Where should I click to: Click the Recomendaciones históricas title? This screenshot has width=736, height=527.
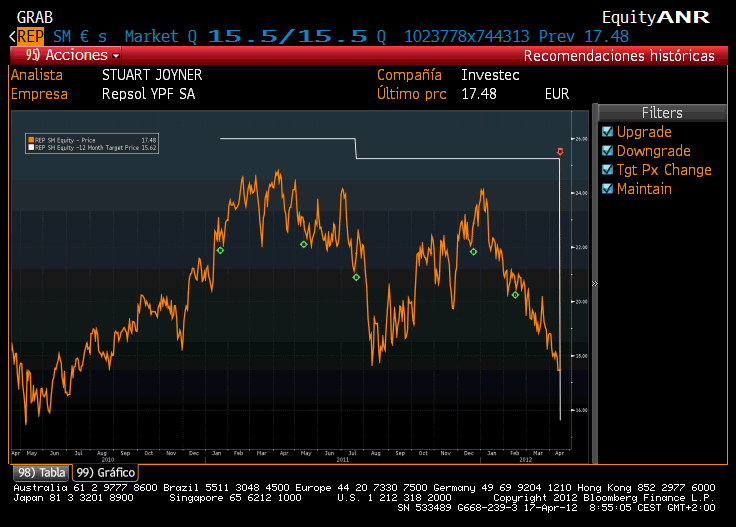pyautogui.click(x=619, y=56)
